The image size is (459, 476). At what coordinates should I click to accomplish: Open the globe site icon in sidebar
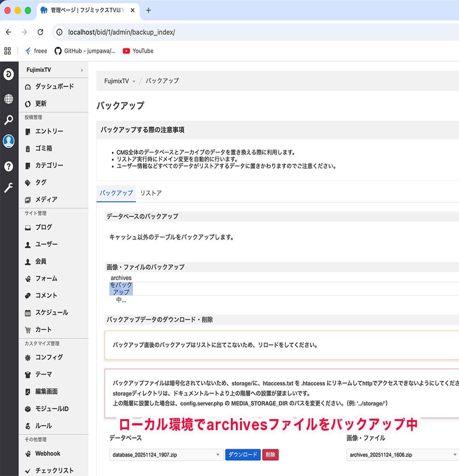pos(9,99)
